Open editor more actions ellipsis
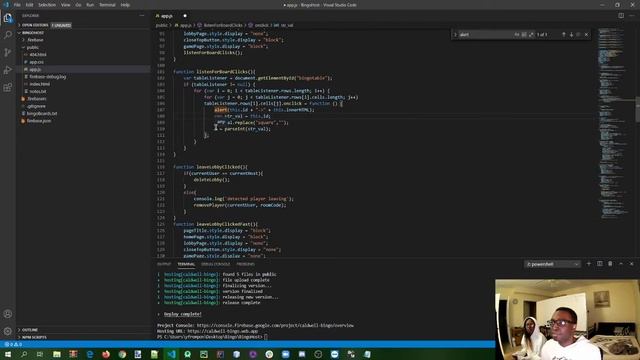The image size is (640, 360). [632, 16]
